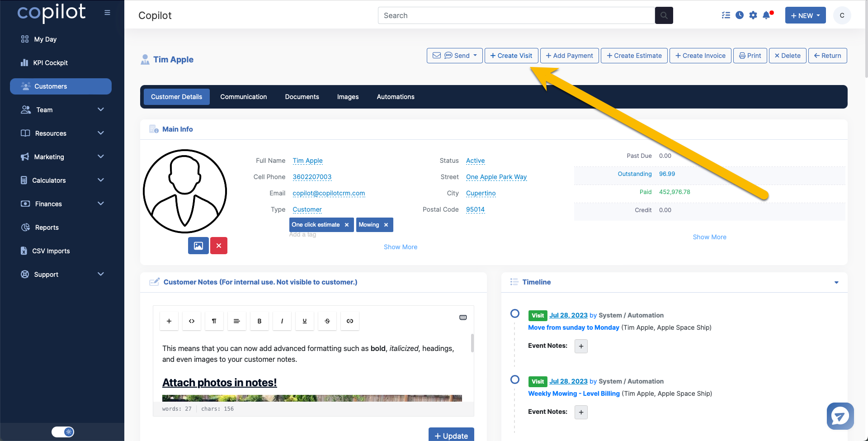Upload customer profile image button
Image resolution: width=868 pixels, height=441 pixels.
[x=198, y=246]
